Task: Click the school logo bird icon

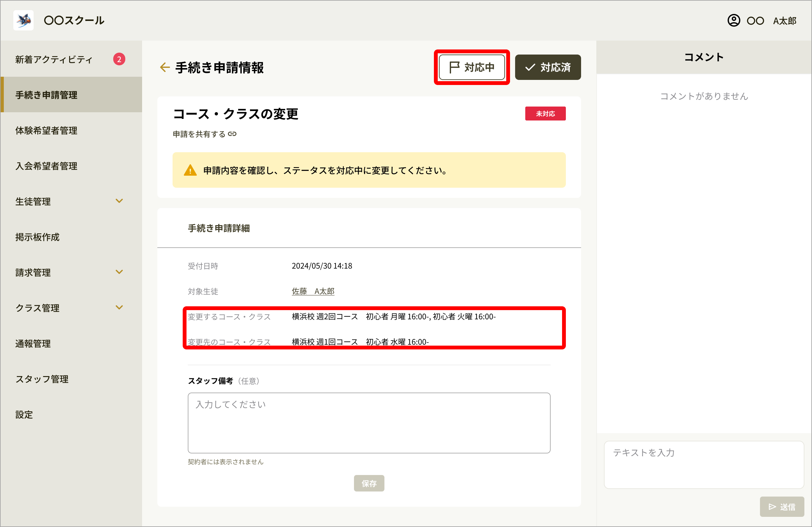Action: pyautogui.click(x=23, y=20)
